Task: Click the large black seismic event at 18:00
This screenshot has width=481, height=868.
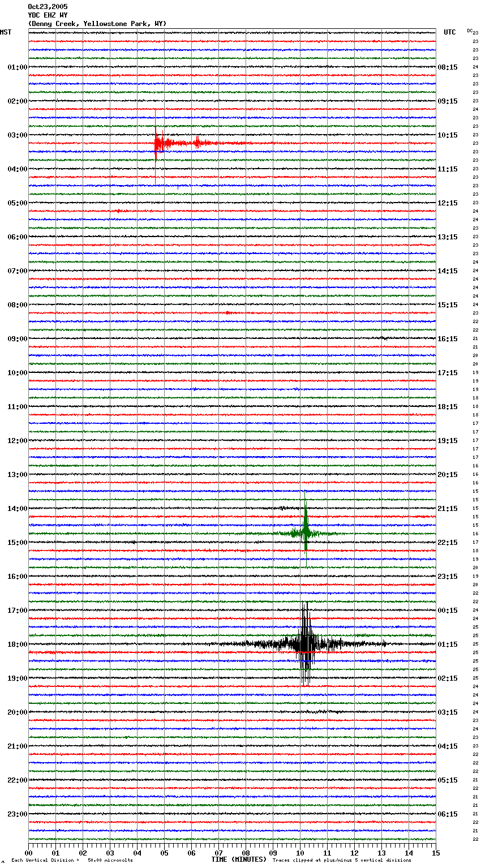Action: 306,643
